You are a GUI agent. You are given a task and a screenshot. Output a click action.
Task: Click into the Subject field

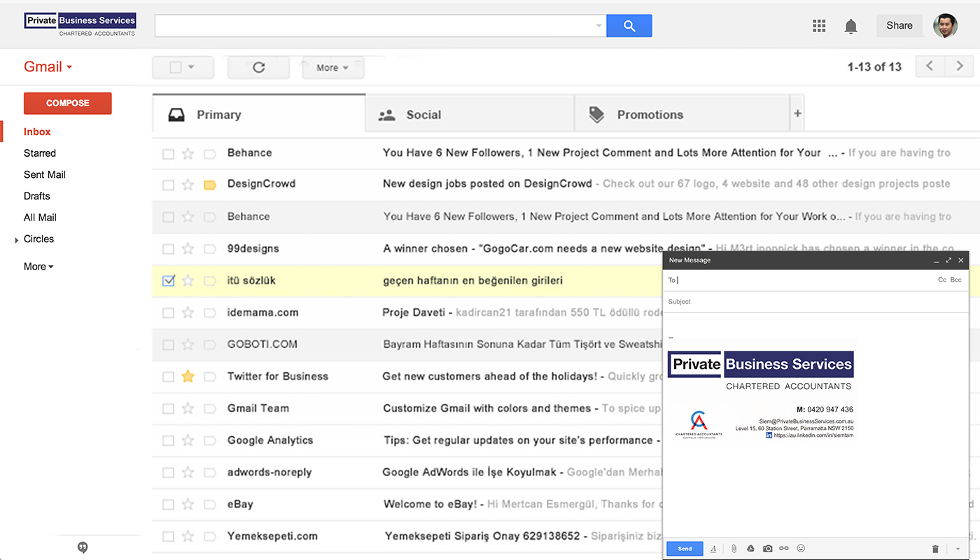coord(815,302)
